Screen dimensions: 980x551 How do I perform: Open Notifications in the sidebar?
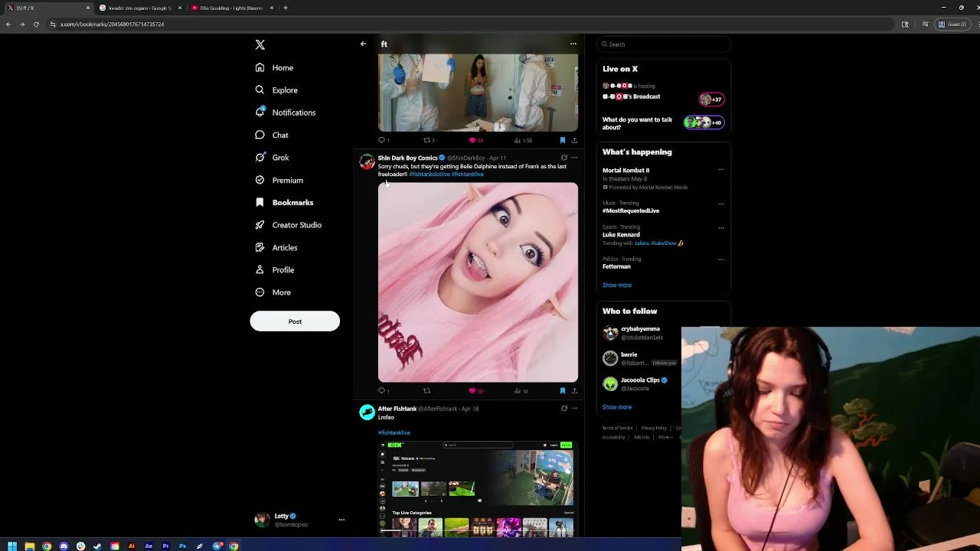[x=286, y=112]
